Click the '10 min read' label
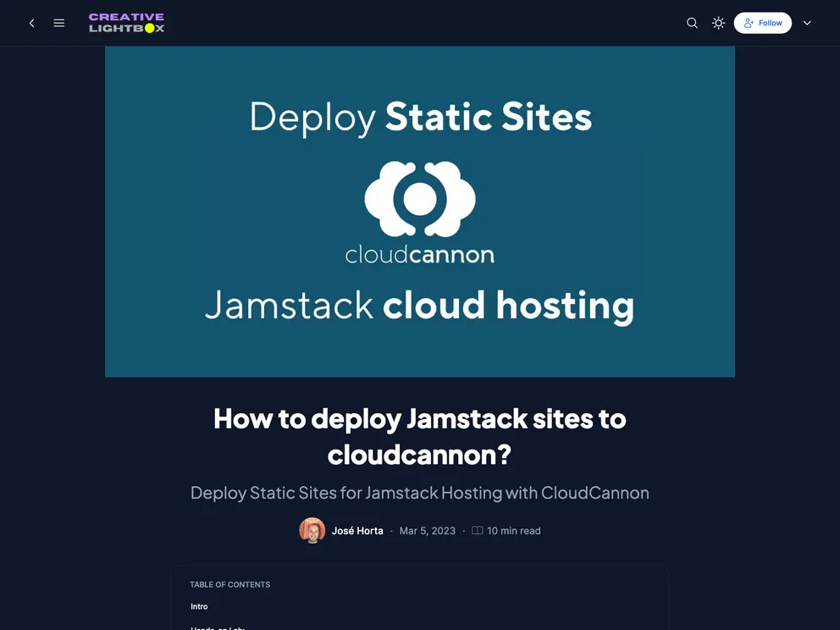Image resolution: width=840 pixels, height=630 pixels. 514,531
